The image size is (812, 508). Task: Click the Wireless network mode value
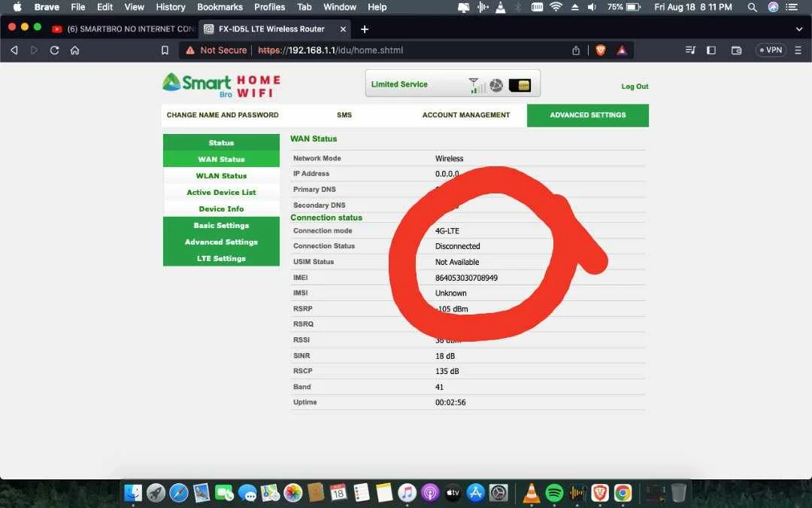pyautogui.click(x=449, y=159)
